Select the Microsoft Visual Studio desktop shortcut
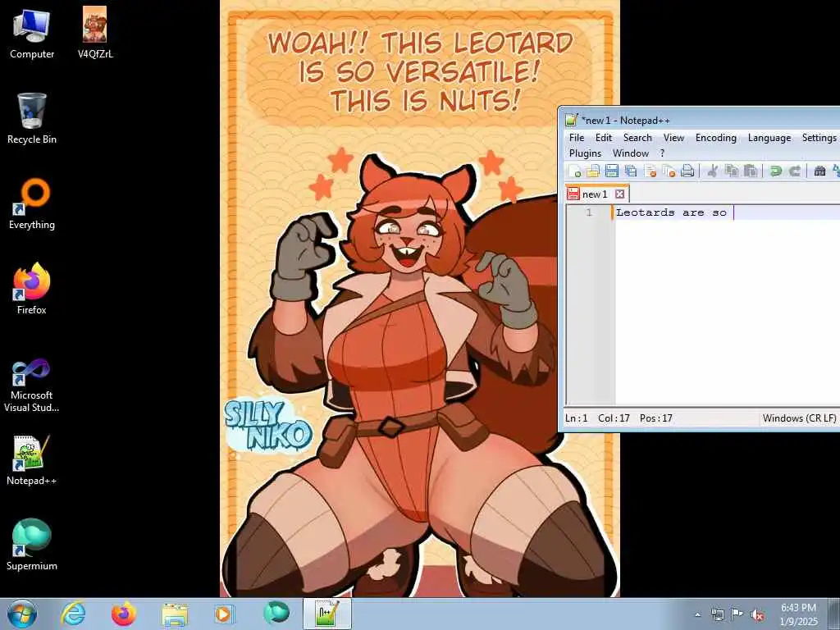The width and height of the screenshot is (840, 630). tap(32, 386)
